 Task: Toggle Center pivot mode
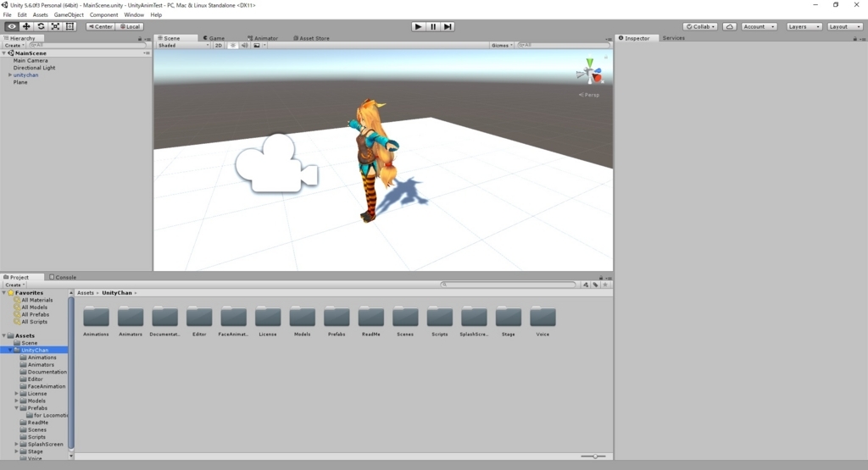coord(100,26)
